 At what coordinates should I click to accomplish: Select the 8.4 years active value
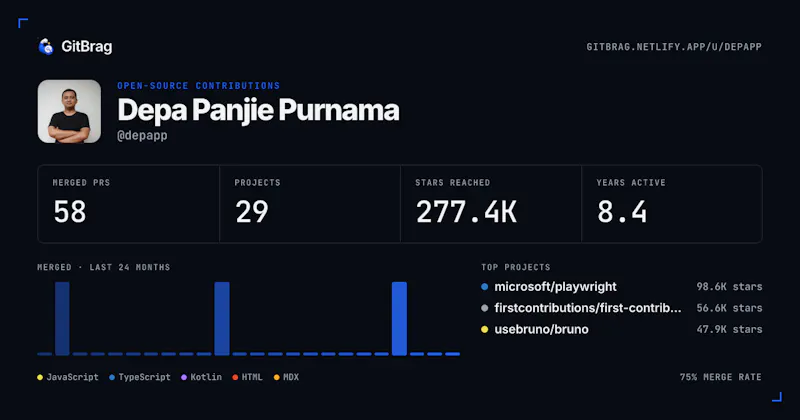[622, 211]
